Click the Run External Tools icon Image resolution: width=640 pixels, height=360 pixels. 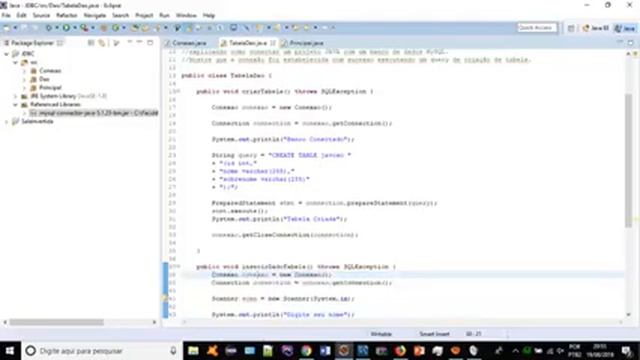point(84,28)
